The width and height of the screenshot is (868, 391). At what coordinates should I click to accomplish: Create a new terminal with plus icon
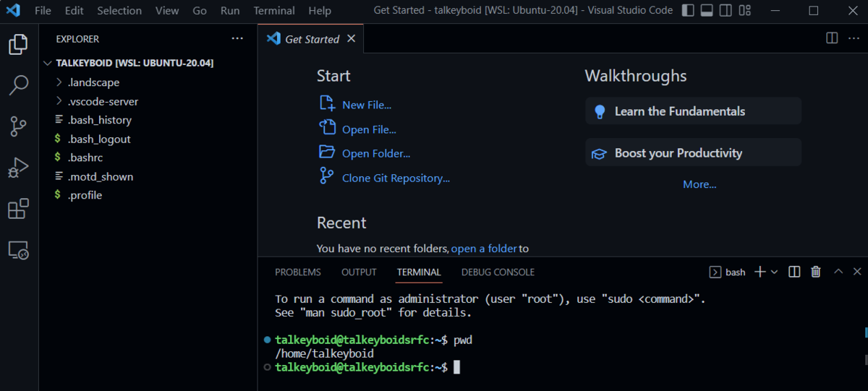coord(759,272)
